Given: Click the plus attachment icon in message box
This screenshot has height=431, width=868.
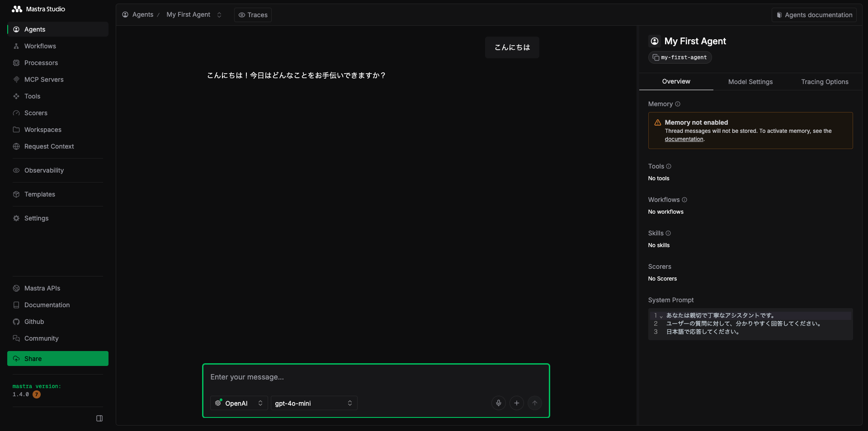Looking at the screenshot, I should [x=516, y=403].
